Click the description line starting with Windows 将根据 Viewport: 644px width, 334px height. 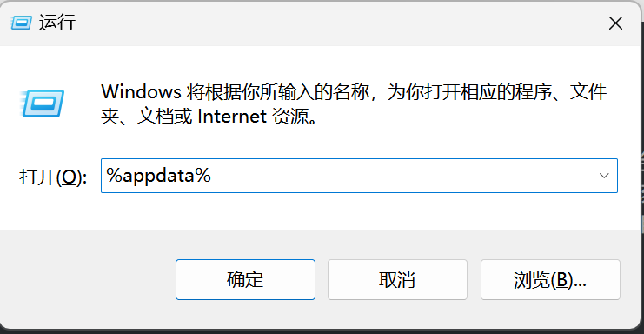(x=354, y=91)
